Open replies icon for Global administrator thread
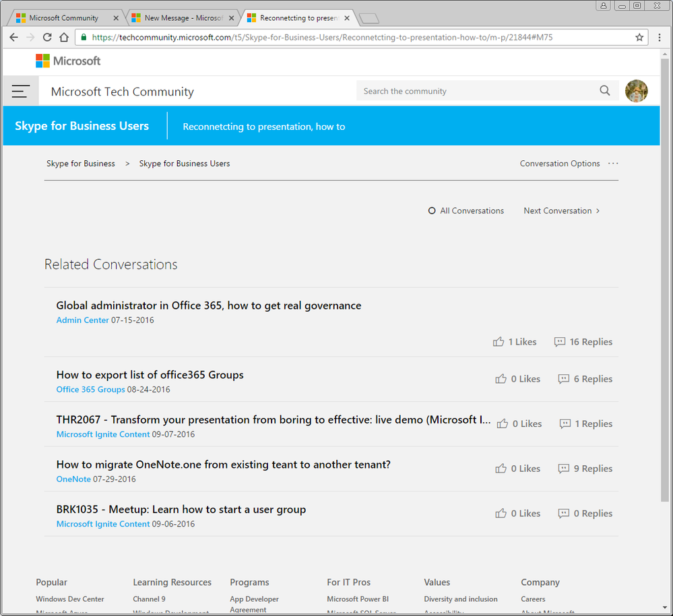This screenshot has height=616, width=673. pyautogui.click(x=559, y=342)
